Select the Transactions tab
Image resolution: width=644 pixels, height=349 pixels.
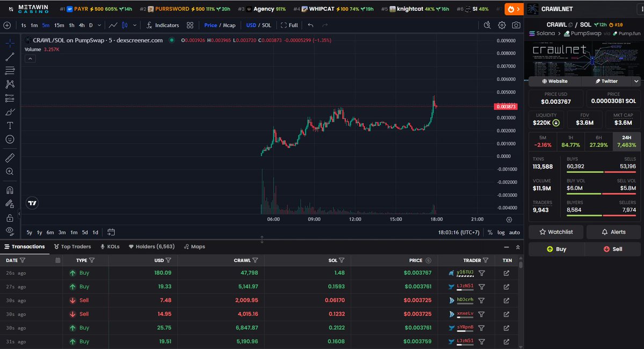tap(25, 247)
